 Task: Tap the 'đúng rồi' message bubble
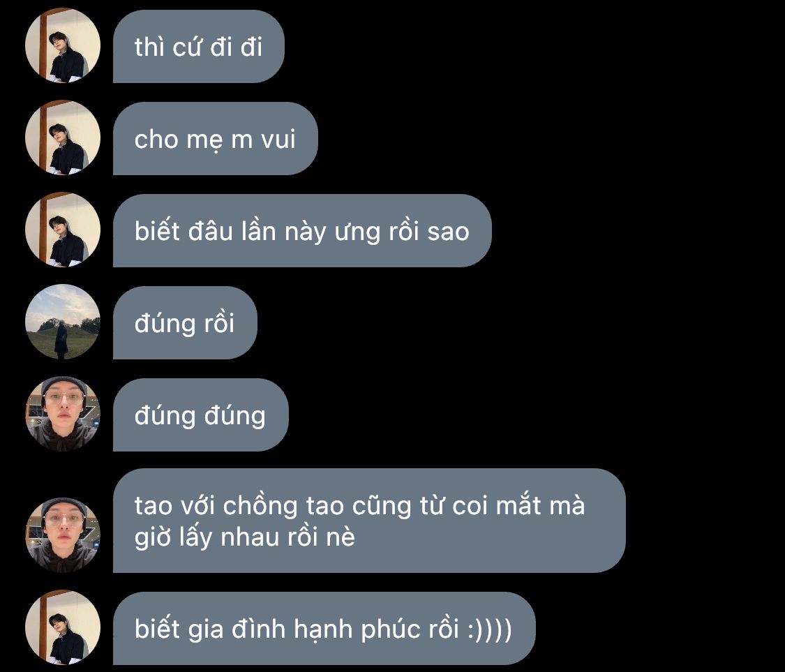coord(185,323)
